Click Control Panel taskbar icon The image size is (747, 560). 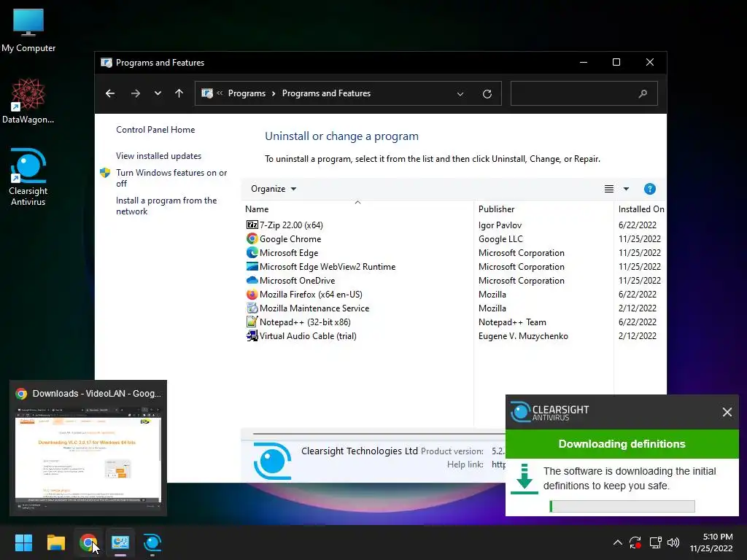(x=120, y=542)
